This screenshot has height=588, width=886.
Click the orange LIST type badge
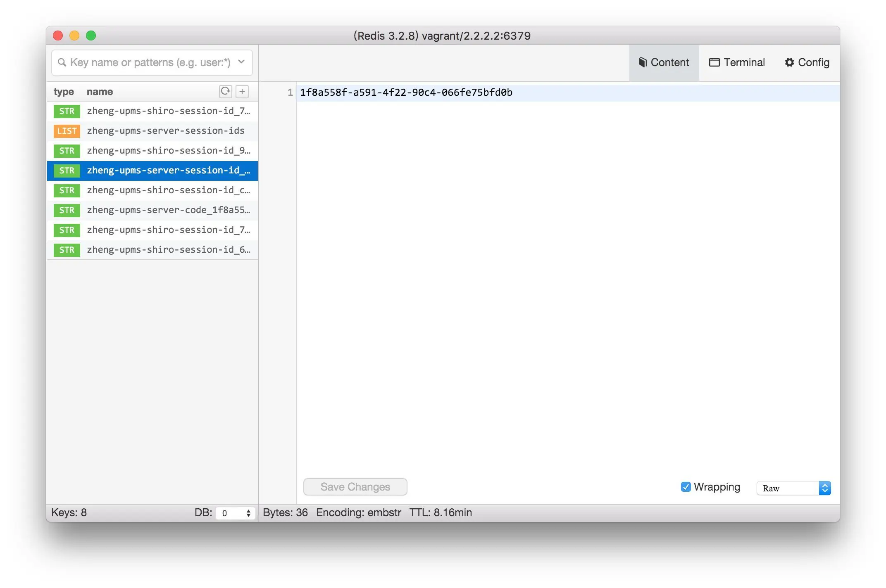pyautogui.click(x=67, y=131)
